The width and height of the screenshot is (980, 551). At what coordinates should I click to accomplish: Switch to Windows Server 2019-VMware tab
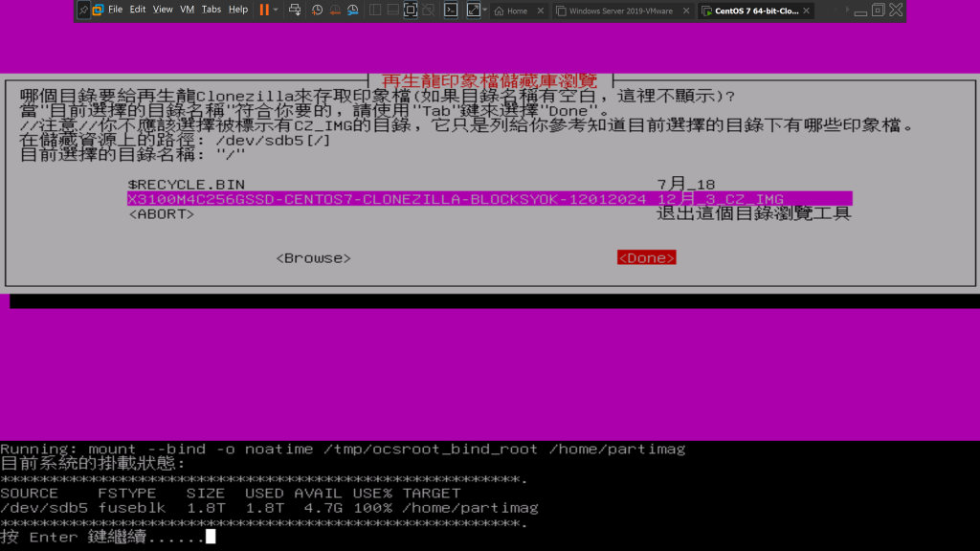click(620, 11)
